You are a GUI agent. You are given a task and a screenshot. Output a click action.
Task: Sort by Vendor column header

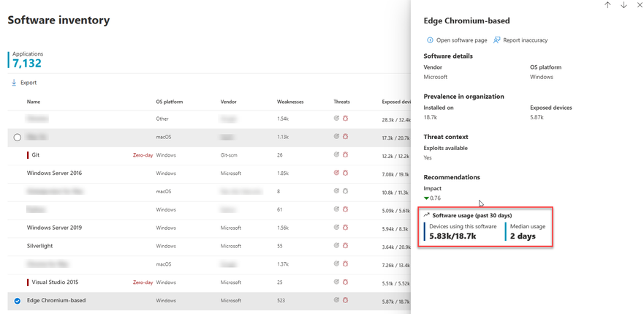228,102
